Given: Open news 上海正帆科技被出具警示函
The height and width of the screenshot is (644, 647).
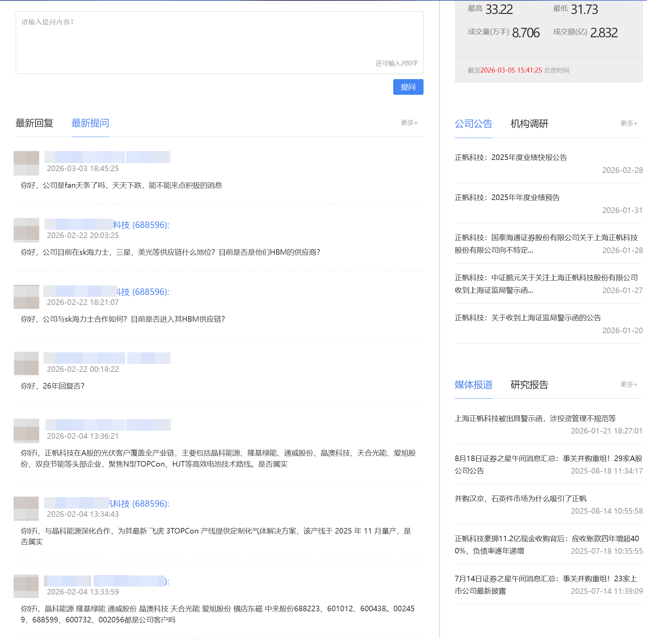Looking at the screenshot, I should pos(535,419).
